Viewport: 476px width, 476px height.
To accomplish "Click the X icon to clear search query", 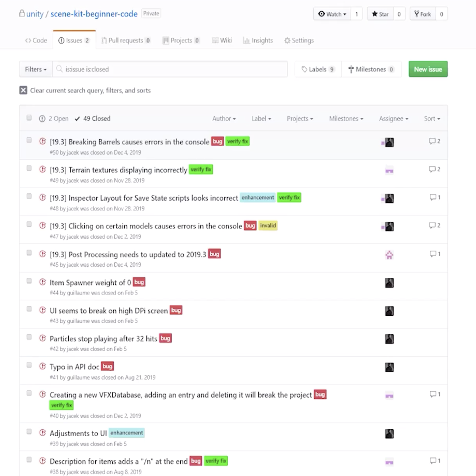I will coord(23,91).
